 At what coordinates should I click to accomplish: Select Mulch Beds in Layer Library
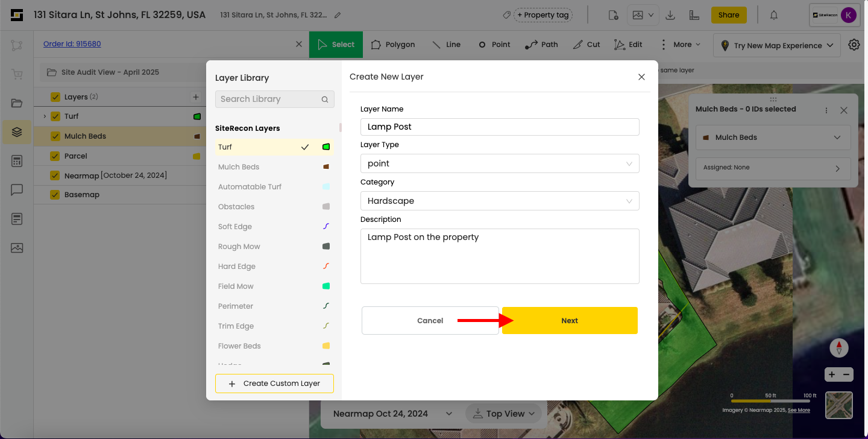239,167
